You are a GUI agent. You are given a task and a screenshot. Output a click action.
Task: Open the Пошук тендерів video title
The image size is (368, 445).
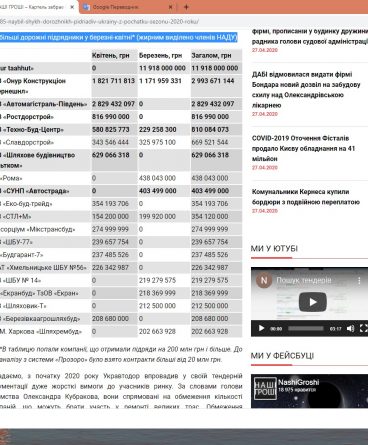point(304,280)
